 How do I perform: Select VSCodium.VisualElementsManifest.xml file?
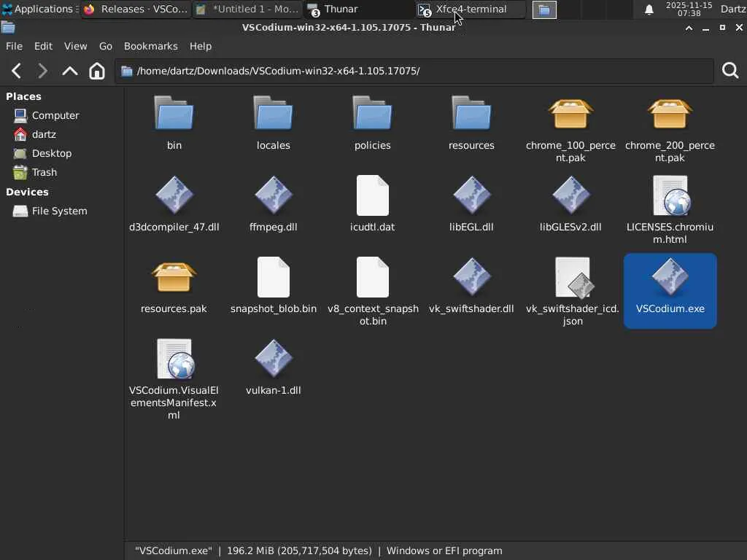[x=174, y=379]
